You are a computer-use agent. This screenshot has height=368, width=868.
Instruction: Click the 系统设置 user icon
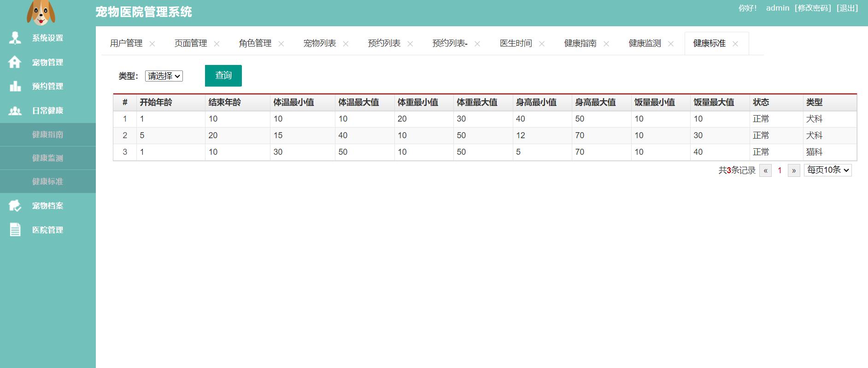(15, 38)
